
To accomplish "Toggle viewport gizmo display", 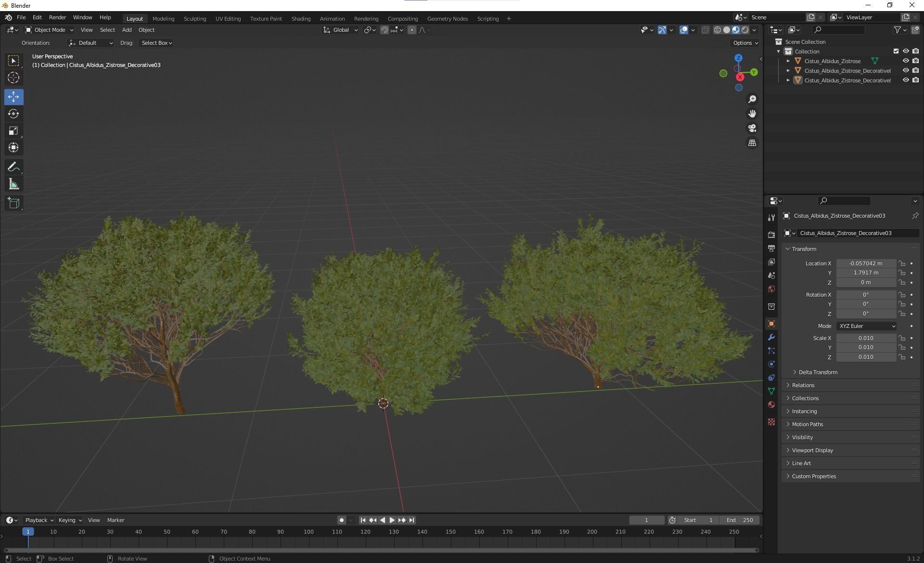I will coord(662,30).
